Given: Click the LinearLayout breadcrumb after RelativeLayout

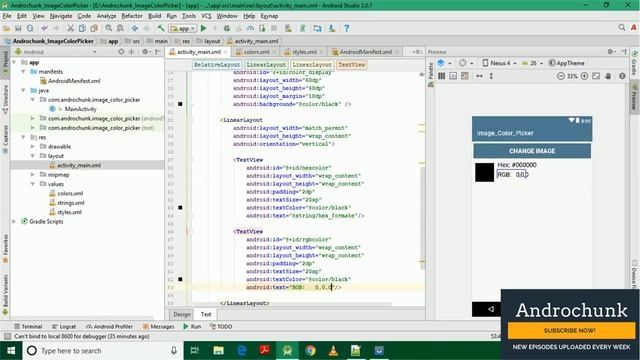Looking at the screenshot, I should (266, 64).
